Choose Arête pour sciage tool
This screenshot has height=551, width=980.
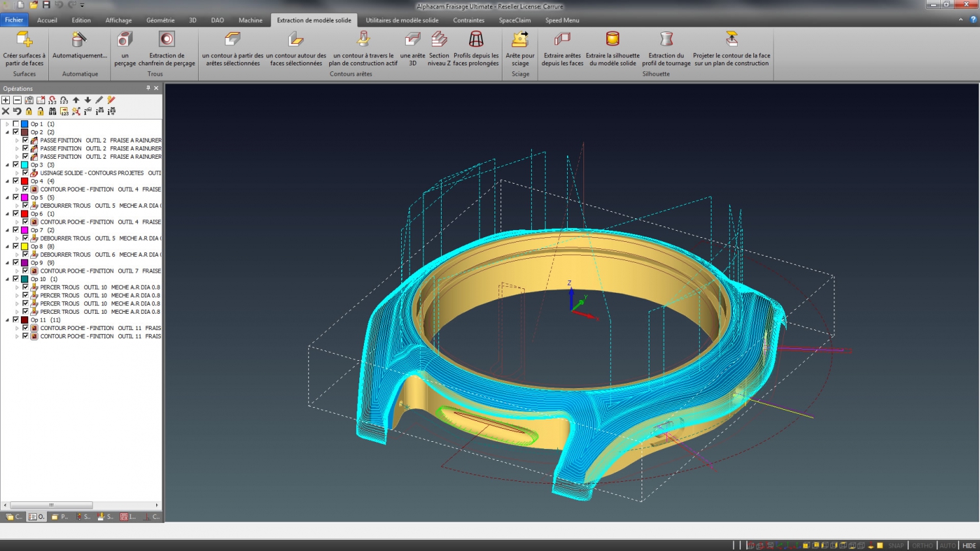520,48
